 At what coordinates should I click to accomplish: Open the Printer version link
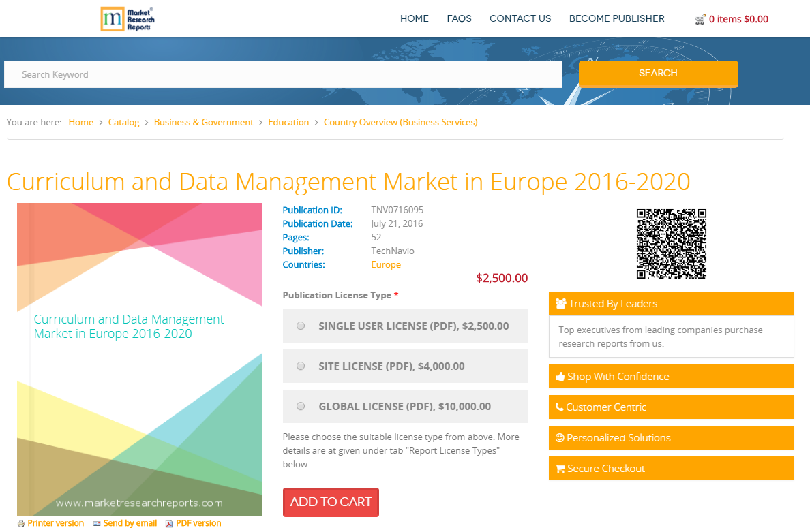coord(55,523)
